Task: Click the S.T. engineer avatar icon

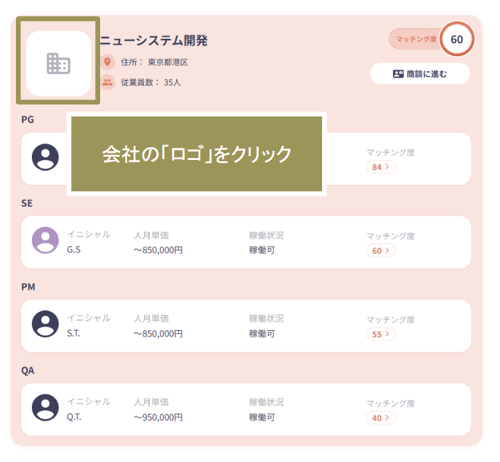Action: 45,324
